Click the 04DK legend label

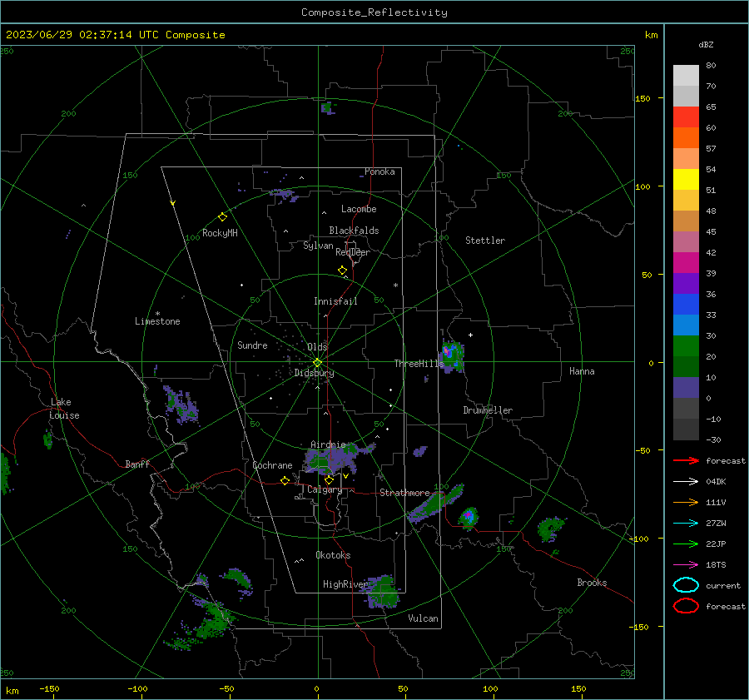coord(716,482)
